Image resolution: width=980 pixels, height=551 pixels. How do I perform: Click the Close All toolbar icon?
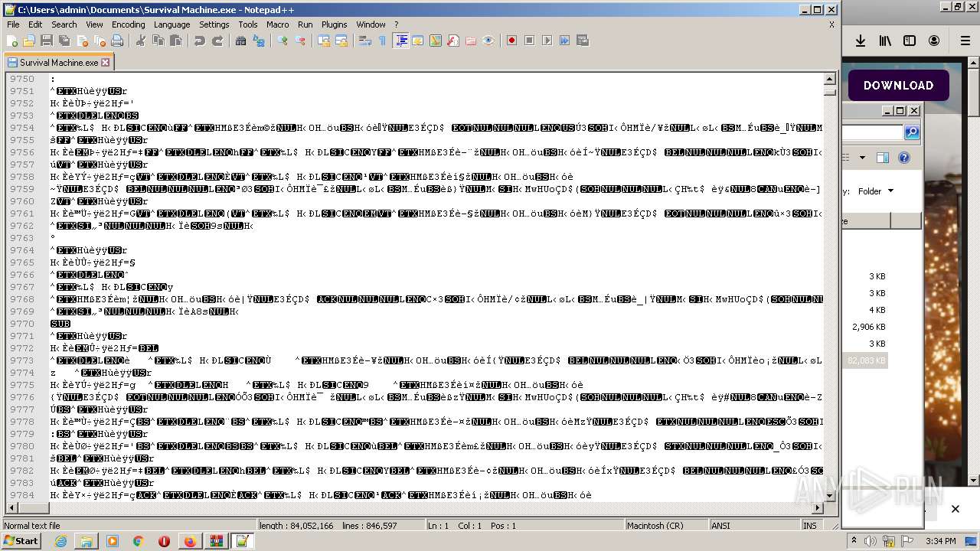click(x=100, y=41)
